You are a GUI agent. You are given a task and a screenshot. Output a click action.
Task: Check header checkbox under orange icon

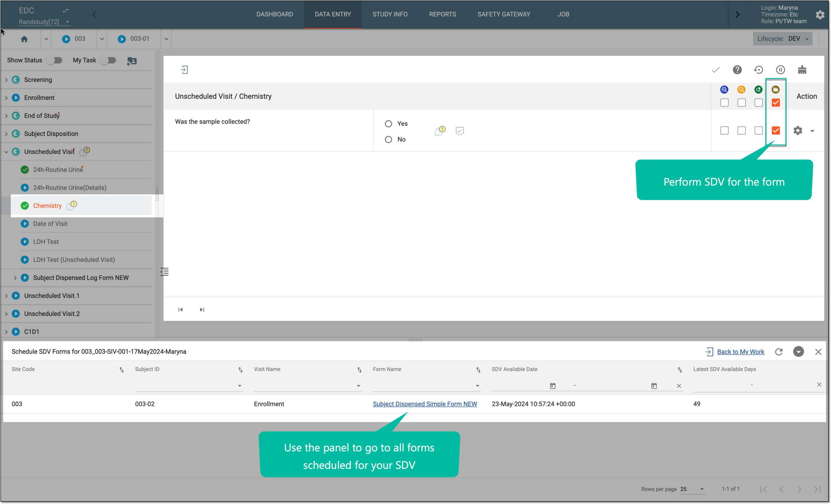point(741,102)
